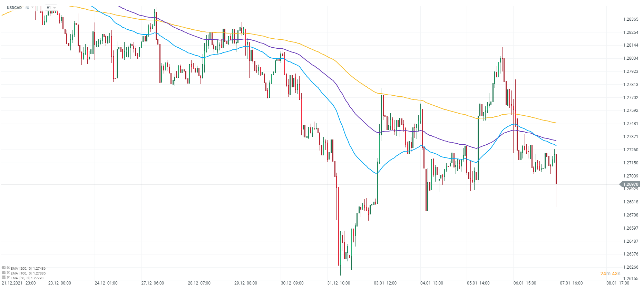Remove the EMA 100 indicator
This screenshot has width=644, height=289.
click(8, 272)
